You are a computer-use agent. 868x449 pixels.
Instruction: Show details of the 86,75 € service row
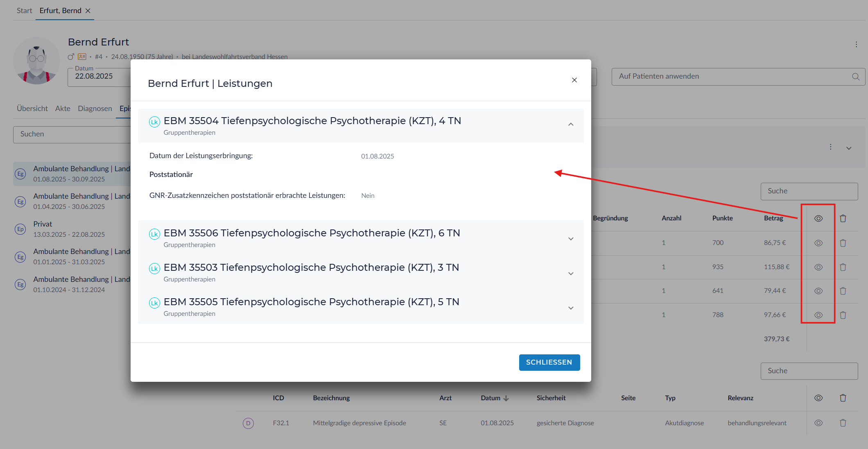[x=818, y=243]
